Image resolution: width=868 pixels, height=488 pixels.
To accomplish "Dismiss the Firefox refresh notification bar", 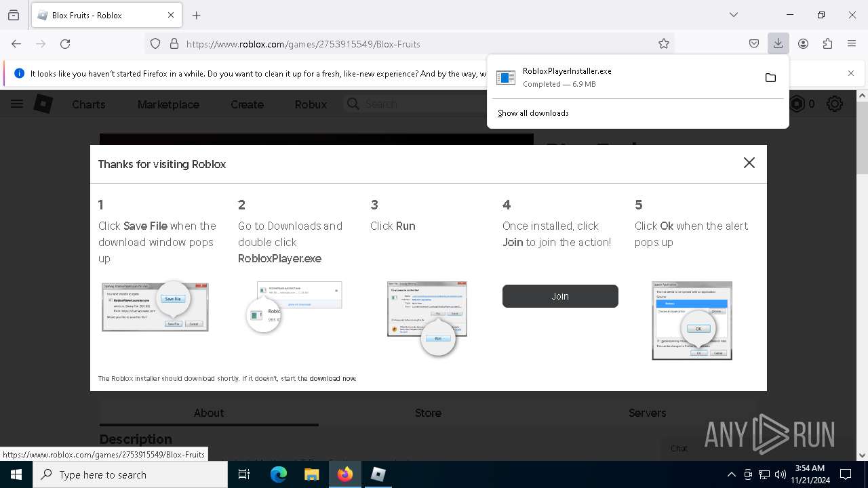I will tap(851, 73).
